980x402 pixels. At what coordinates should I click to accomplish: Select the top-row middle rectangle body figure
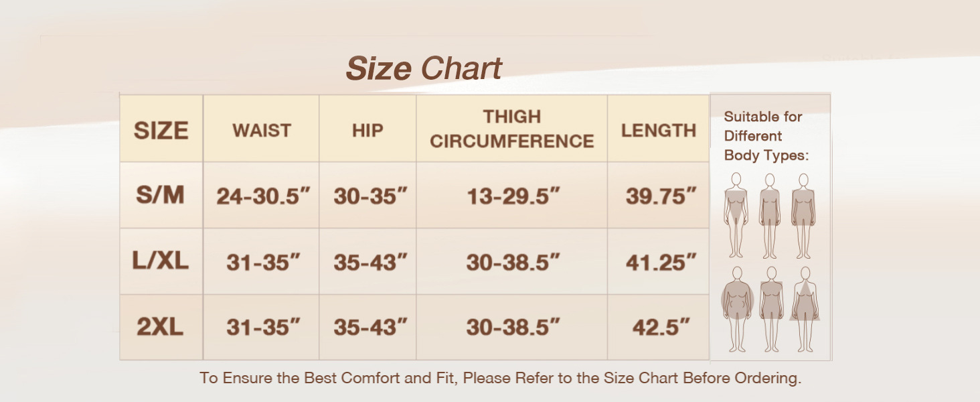770,214
